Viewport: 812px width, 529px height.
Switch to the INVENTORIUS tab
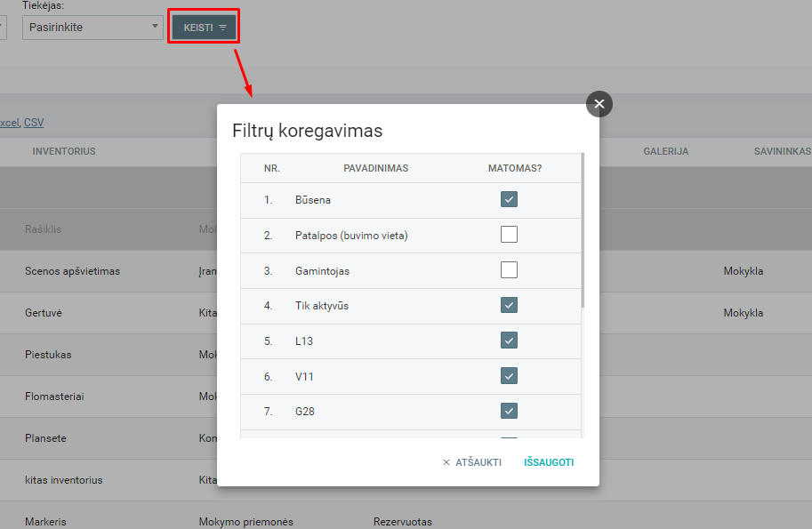pos(64,151)
